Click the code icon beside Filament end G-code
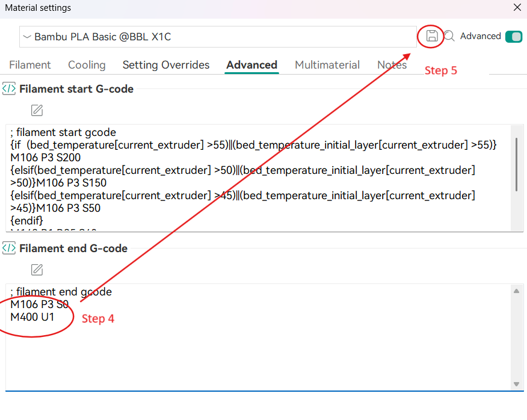The height and width of the screenshot is (420, 527). click(x=9, y=248)
